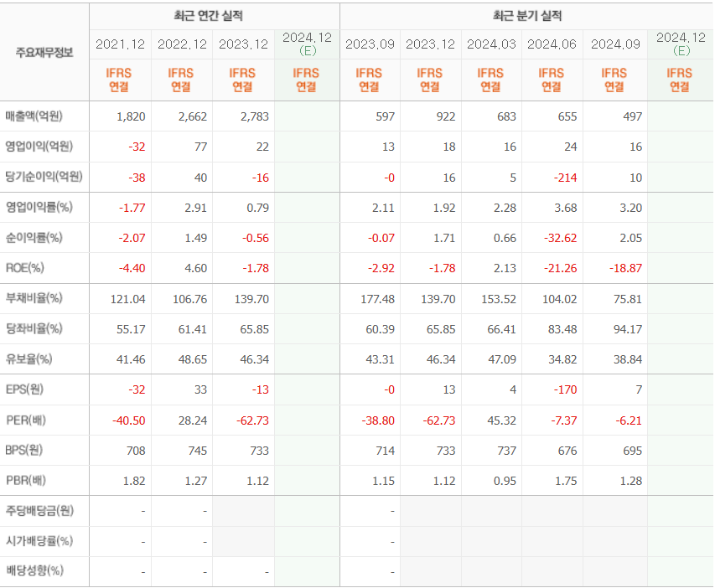Click the PBR(배) row label
Image resolution: width=715 pixels, height=588 pixels.
click(25, 480)
